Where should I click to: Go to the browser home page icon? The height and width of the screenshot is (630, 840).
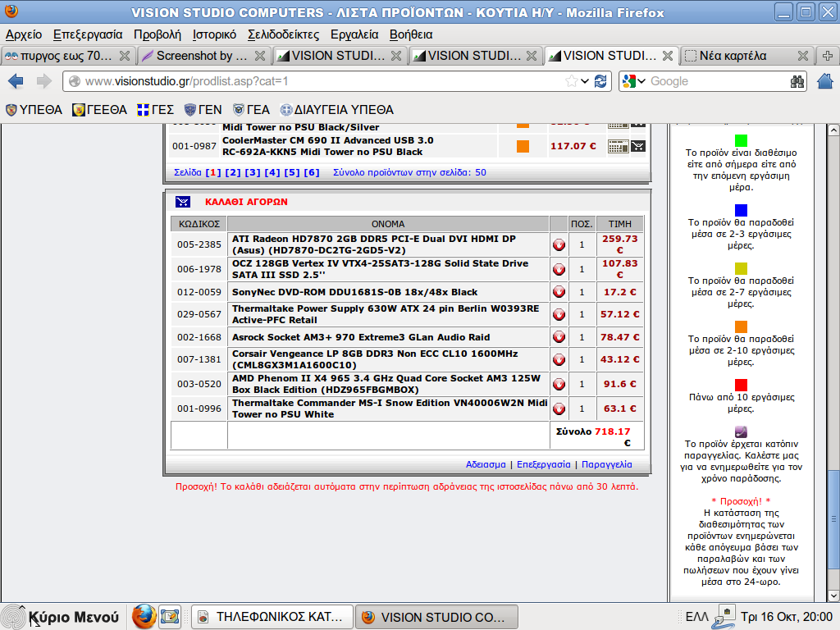pos(825,81)
